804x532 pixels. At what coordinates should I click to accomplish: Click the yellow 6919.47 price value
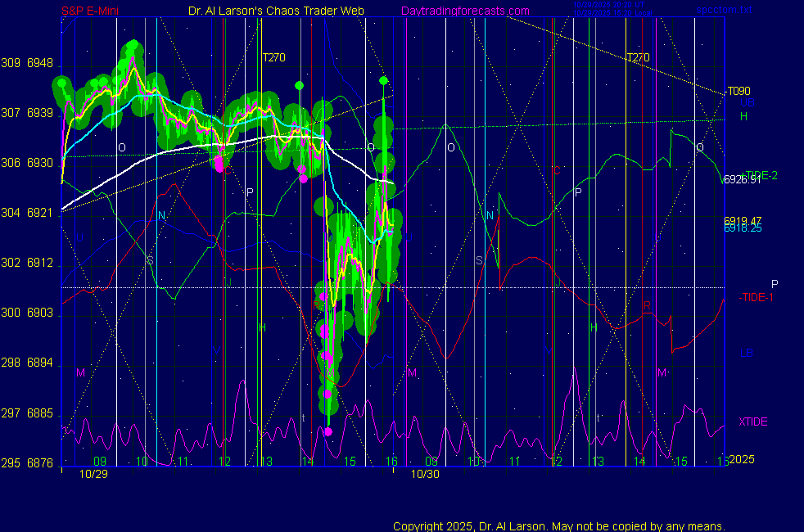click(x=742, y=221)
